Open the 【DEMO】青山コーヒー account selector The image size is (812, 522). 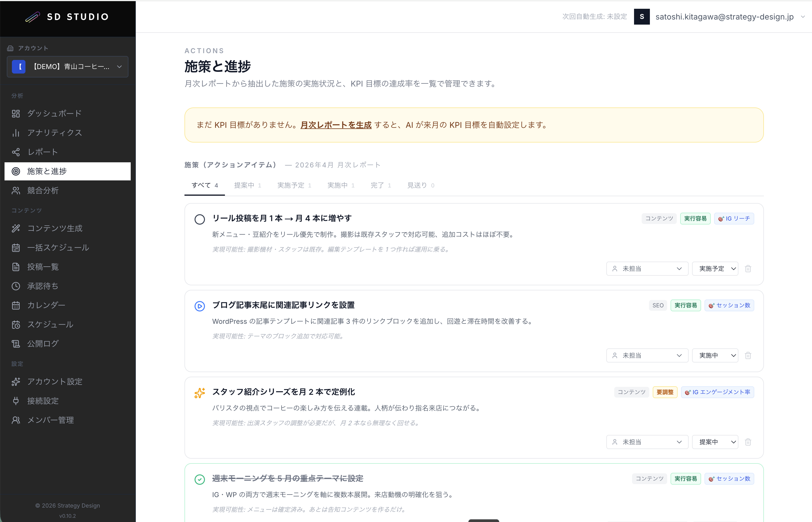tap(67, 67)
